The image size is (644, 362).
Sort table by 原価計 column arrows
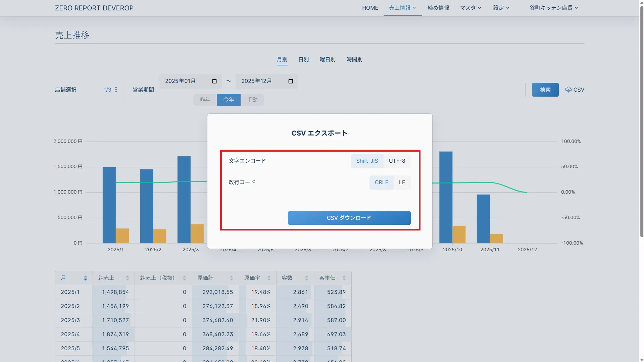tap(231, 278)
